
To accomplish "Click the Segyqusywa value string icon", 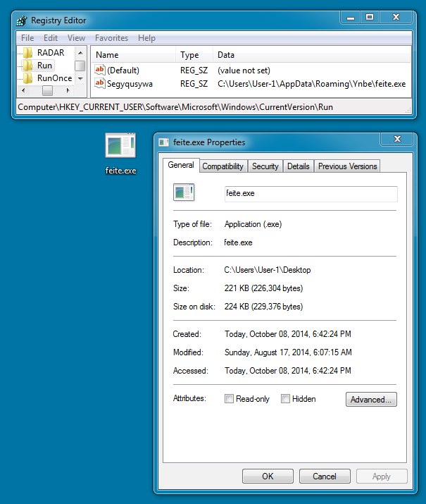I will tap(100, 83).
